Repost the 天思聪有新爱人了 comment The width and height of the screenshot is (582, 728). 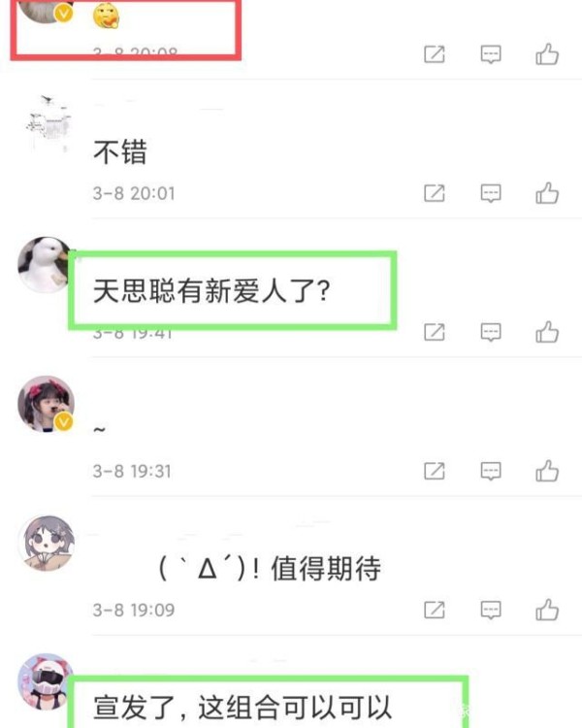[435, 332]
